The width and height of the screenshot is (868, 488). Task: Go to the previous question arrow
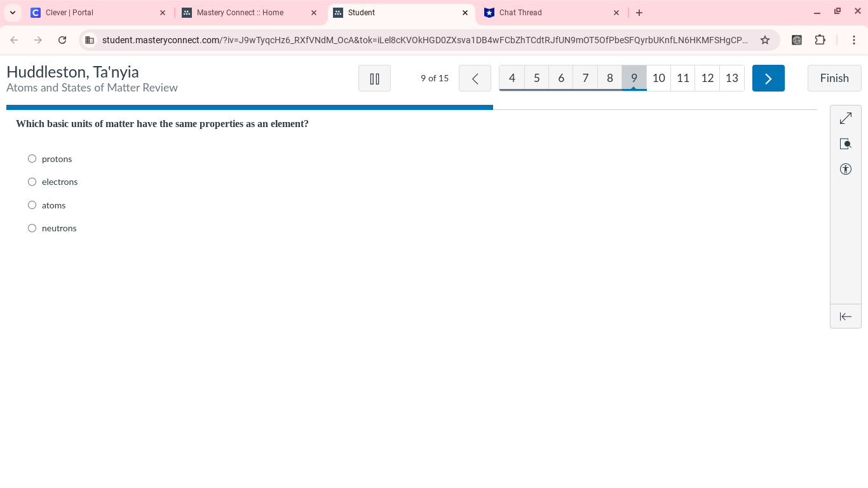(475, 78)
